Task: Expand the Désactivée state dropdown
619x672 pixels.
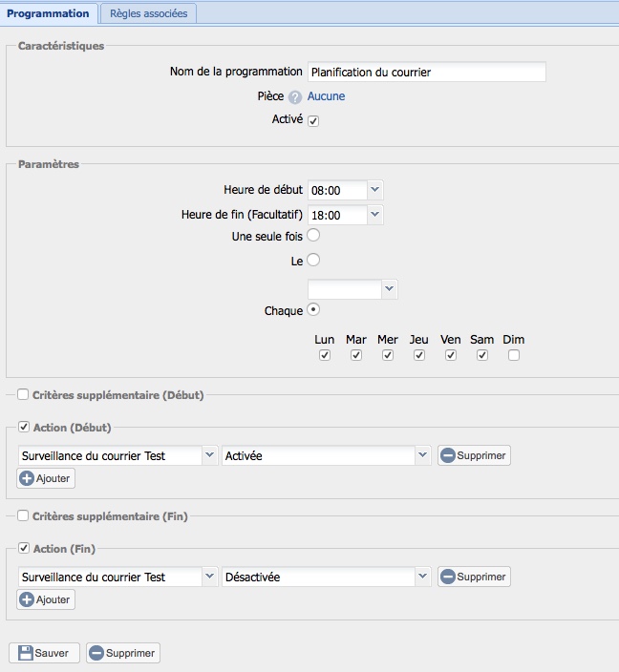Action: [x=422, y=577]
